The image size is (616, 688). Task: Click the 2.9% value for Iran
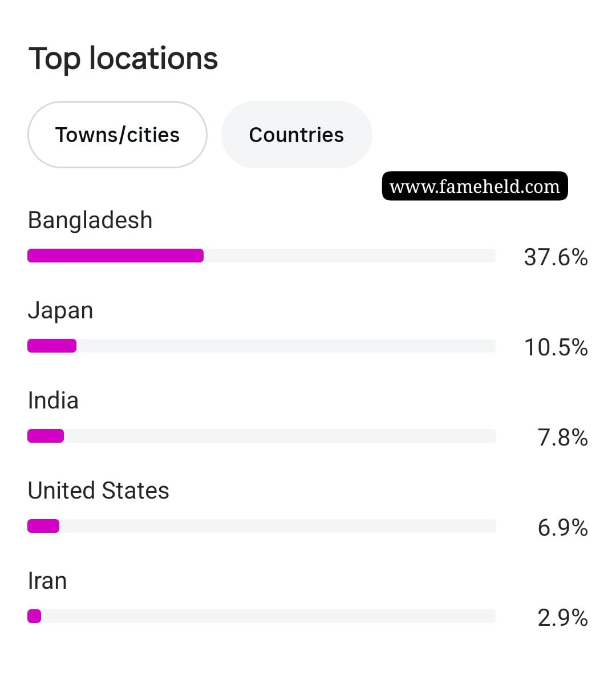(x=562, y=618)
